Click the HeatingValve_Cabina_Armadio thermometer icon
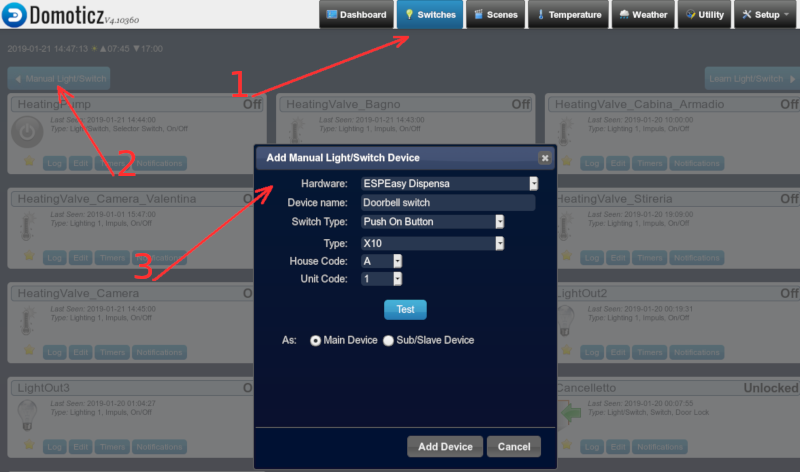 564,132
